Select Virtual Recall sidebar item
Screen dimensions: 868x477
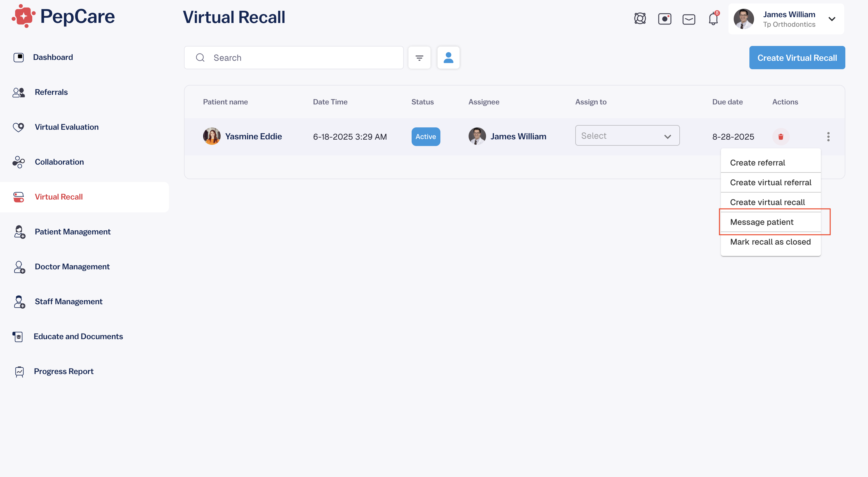(x=84, y=197)
